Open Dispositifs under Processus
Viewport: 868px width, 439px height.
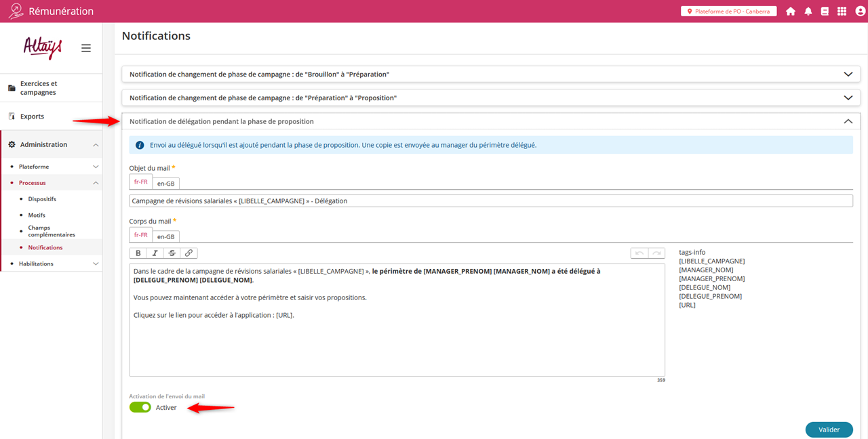pos(42,199)
